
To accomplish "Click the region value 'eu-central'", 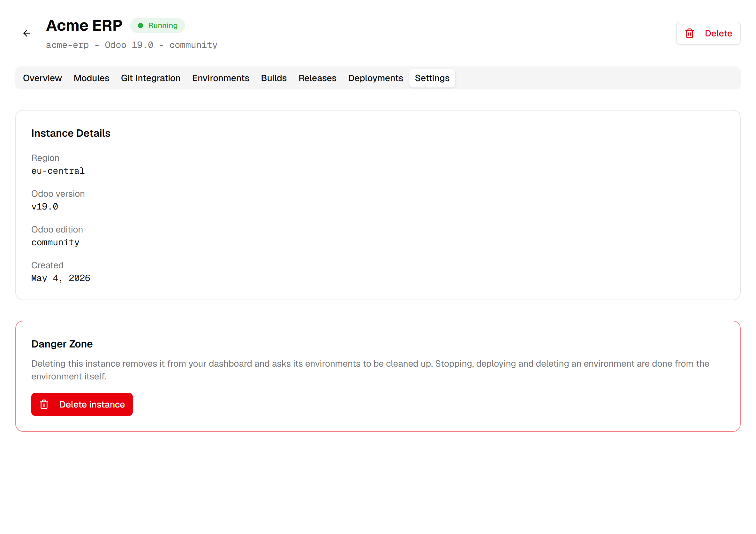I will [58, 171].
